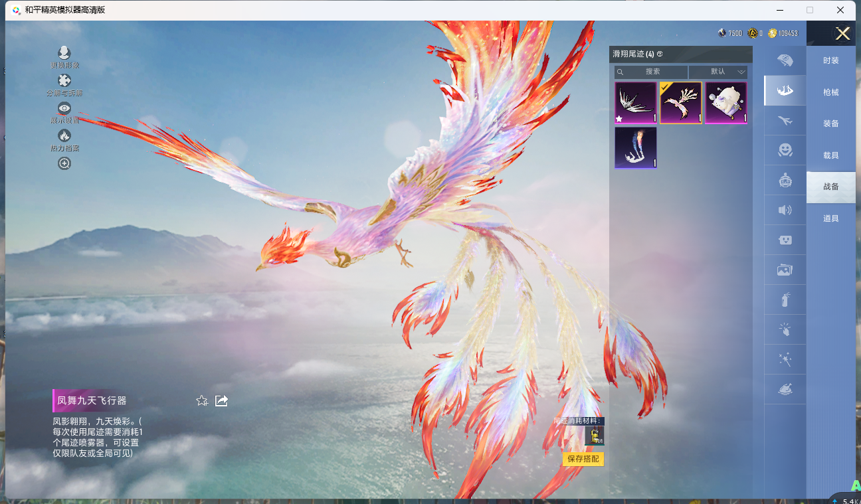Select the checked phoenix trail thumbnail
The image size is (861, 504).
[x=681, y=103]
